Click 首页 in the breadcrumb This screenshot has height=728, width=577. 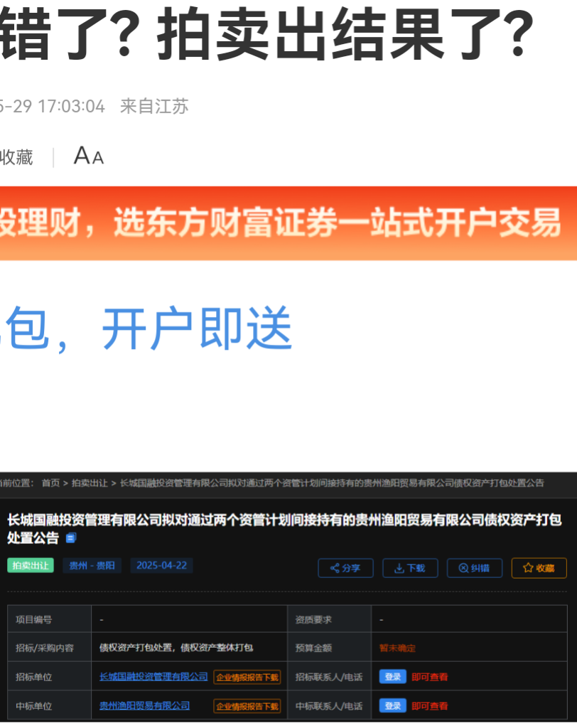pyautogui.click(x=50, y=483)
